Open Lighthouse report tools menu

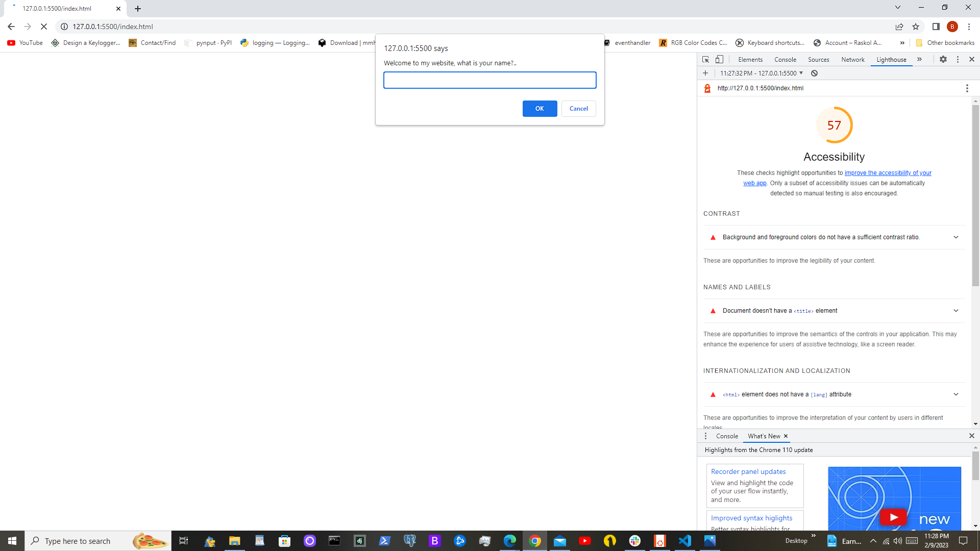[967, 88]
